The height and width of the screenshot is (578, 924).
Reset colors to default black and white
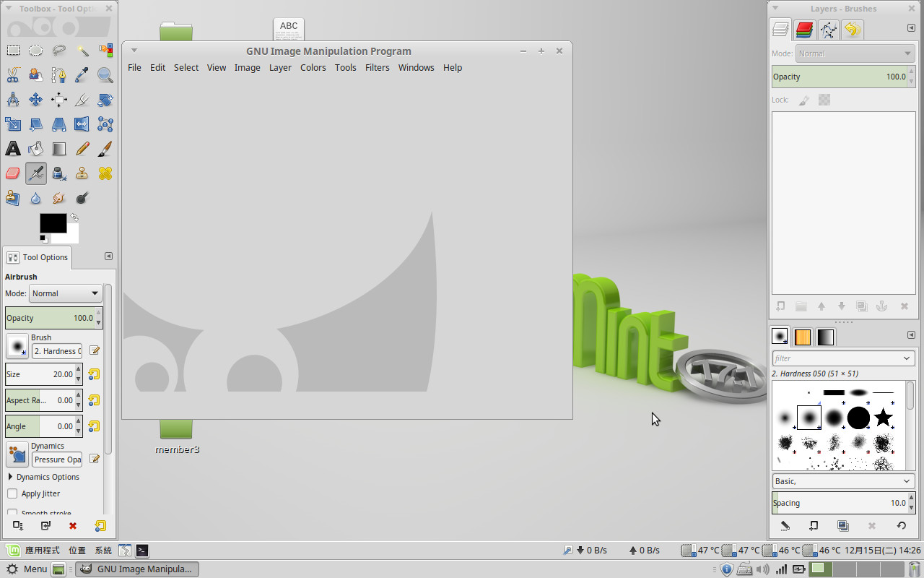coord(43,238)
